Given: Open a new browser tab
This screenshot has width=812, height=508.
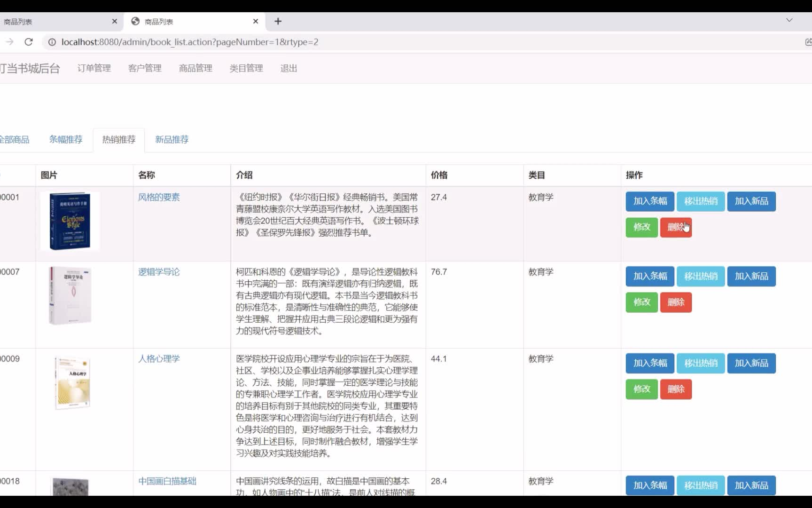Looking at the screenshot, I should pos(278,21).
